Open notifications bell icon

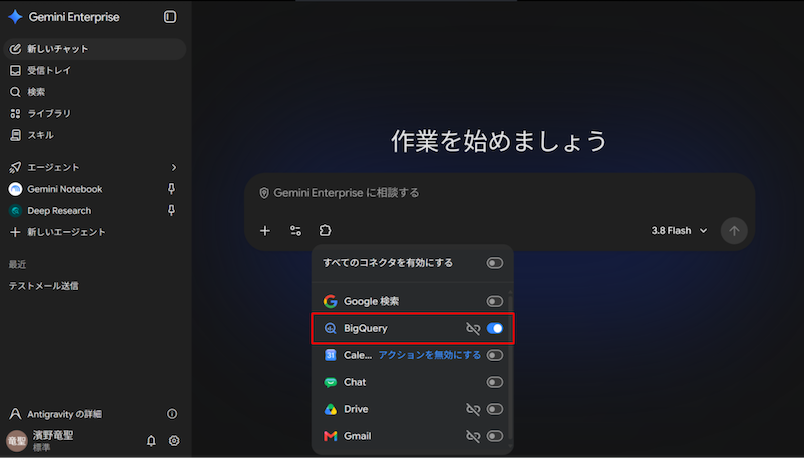pyautogui.click(x=151, y=441)
